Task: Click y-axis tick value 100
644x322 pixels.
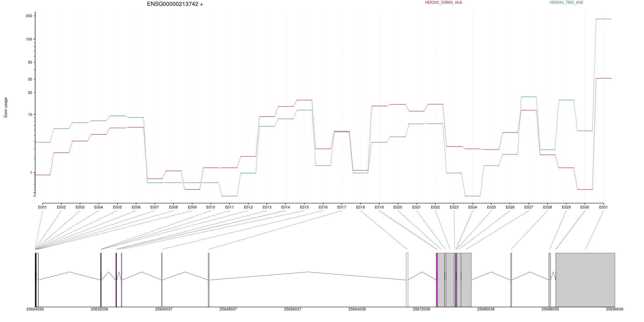Action: 29,39
